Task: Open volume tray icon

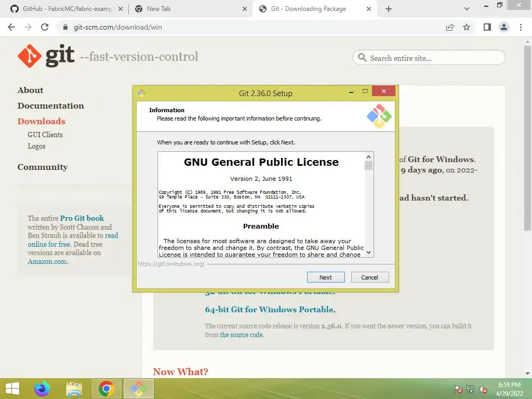Action: pos(483,389)
